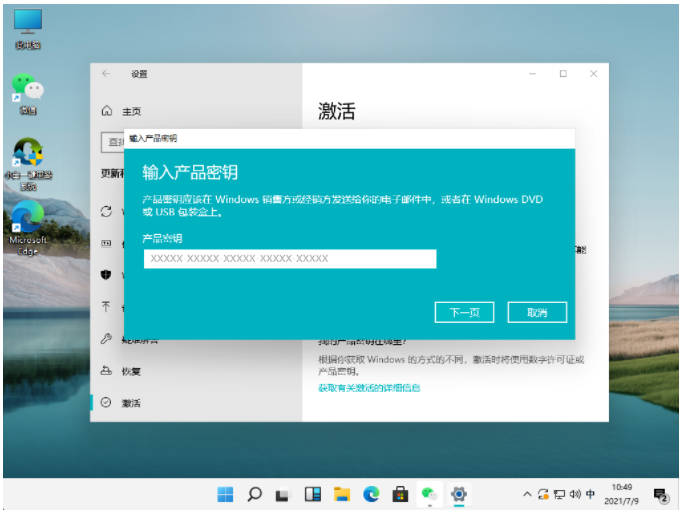
Task: Click the Windows Security shield sidebar icon
Action: click(106, 274)
